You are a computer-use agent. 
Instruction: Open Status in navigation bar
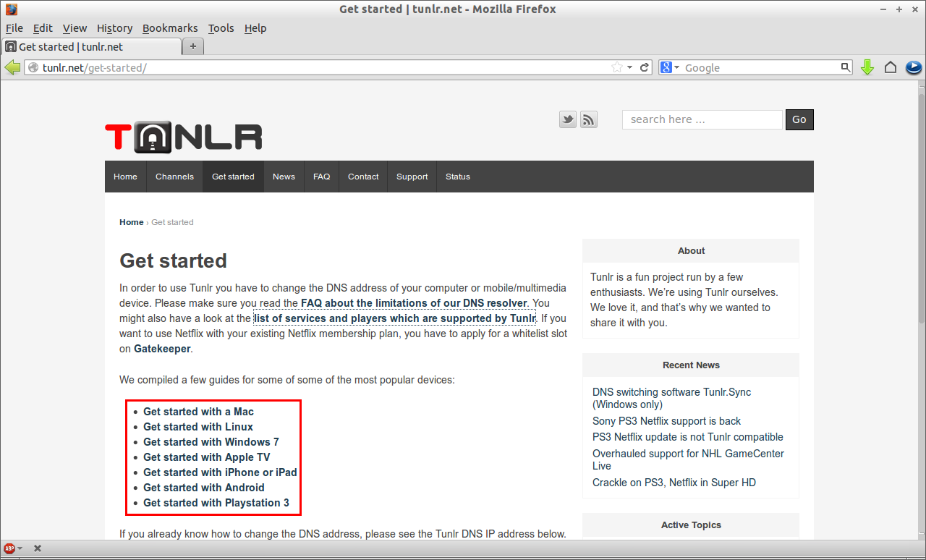[458, 177]
